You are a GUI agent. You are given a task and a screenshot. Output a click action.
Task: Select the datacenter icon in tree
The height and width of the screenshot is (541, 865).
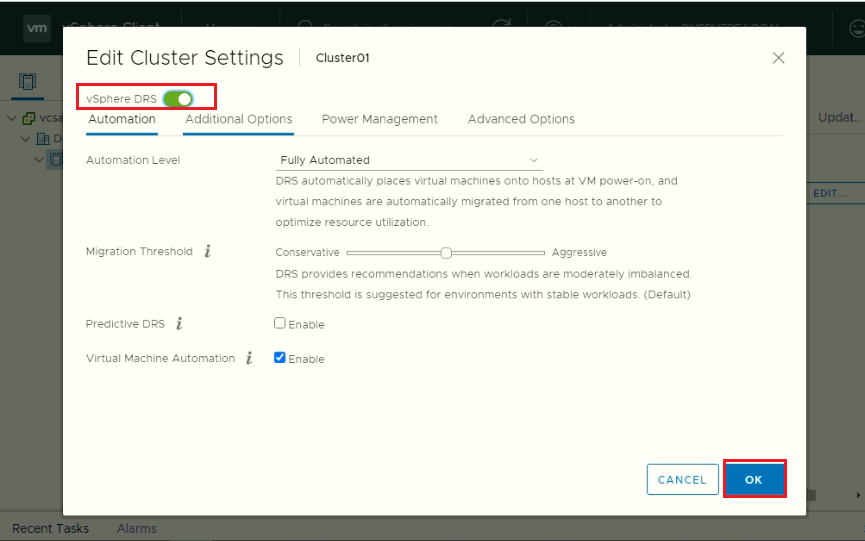click(x=43, y=138)
